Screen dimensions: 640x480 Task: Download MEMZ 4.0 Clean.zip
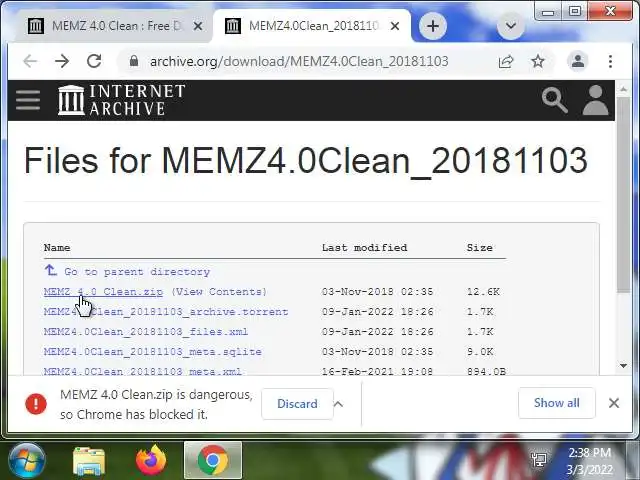pyautogui.click(x=103, y=292)
